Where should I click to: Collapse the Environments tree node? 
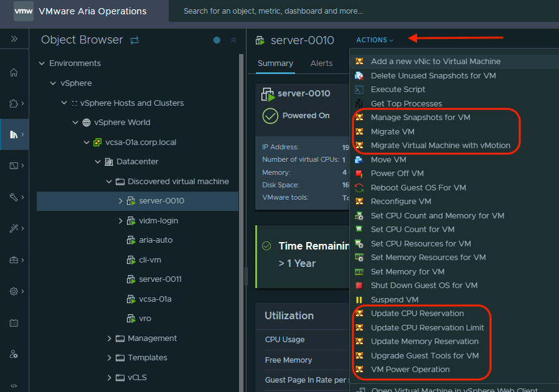(x=42, y=63)
